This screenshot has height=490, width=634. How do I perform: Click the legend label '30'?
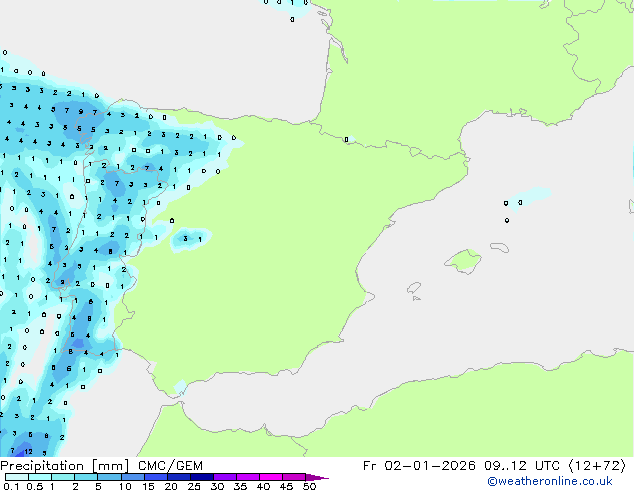(x=217, y=486)
